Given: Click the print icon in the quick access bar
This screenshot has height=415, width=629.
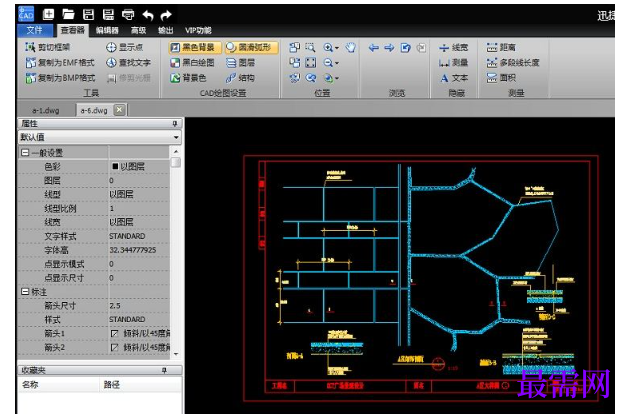Looking at the screenshot, I should tap(128, 15).
